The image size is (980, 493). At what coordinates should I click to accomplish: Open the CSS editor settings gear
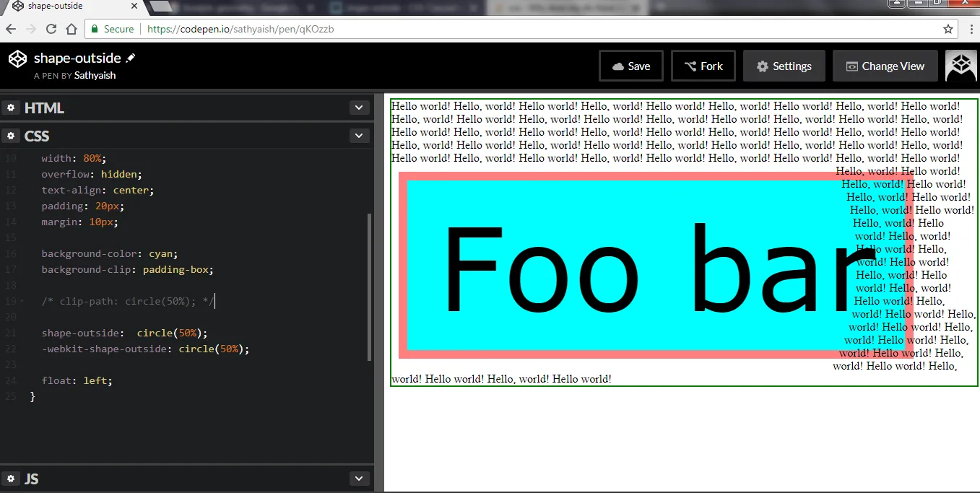11,136
